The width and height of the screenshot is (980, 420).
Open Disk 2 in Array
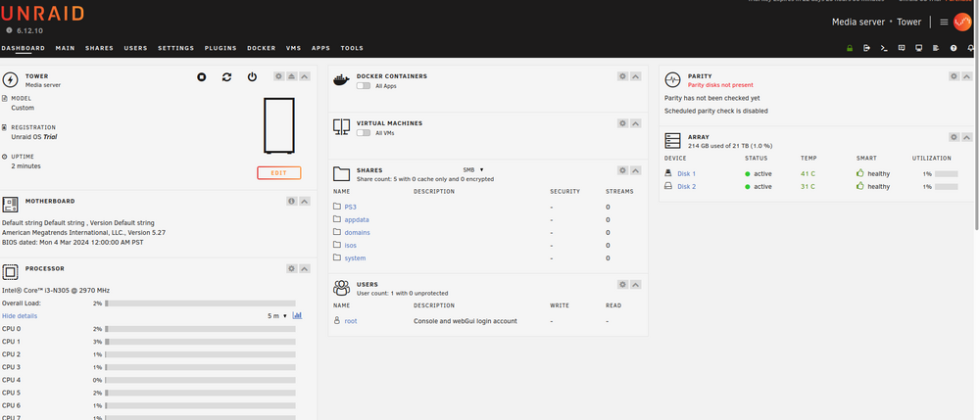point(686,187)
